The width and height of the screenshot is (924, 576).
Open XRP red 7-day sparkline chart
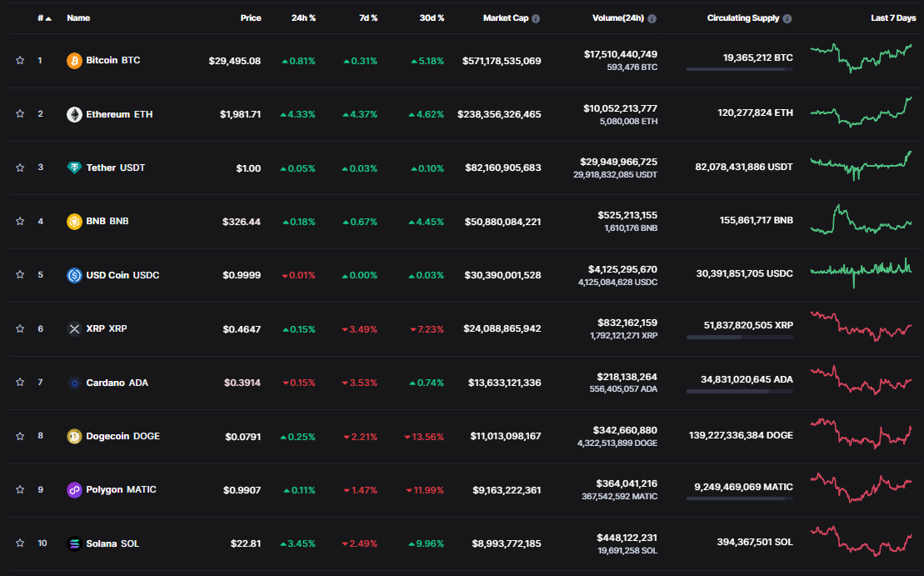pyautogui.click(x=861, y=326)
